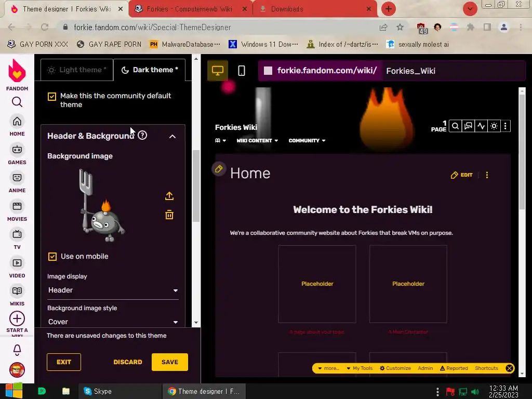532x399 pixels.
Task: Go to Fandom Home in sidebar
Action: point(17,122)
